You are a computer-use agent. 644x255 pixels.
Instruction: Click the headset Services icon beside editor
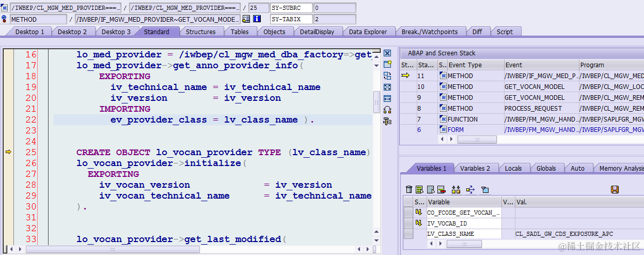387,110
